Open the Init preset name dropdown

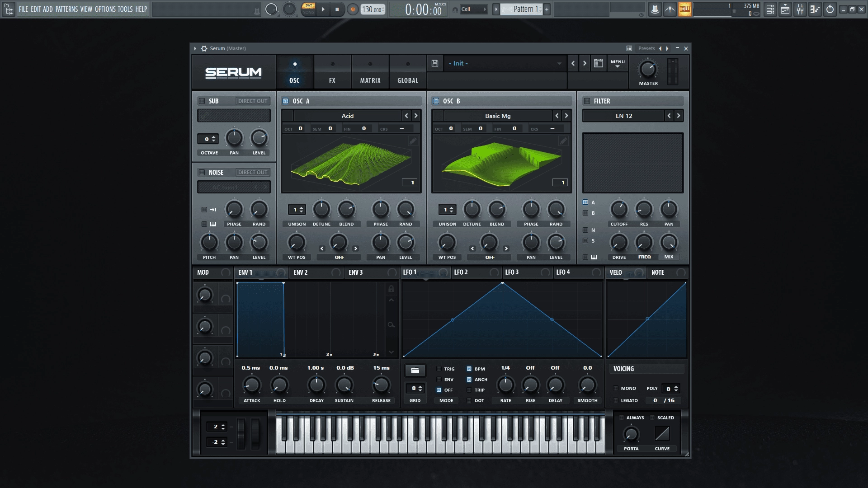[505, 63]
